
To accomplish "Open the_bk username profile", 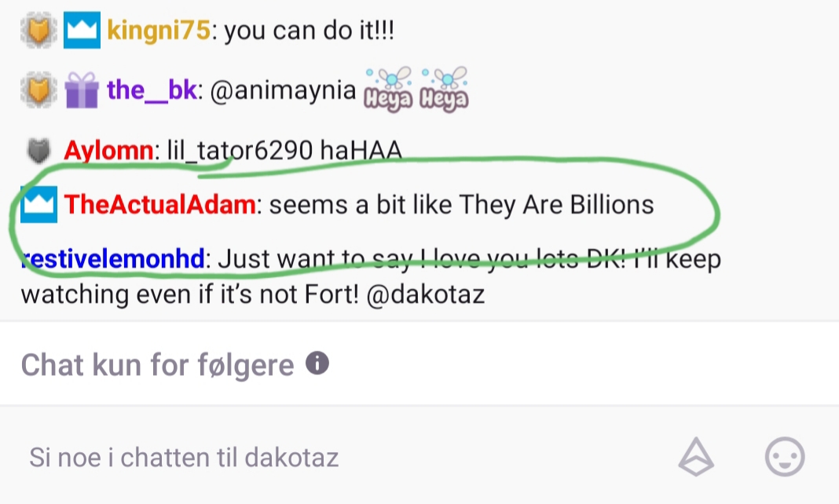I will point(152,89).
